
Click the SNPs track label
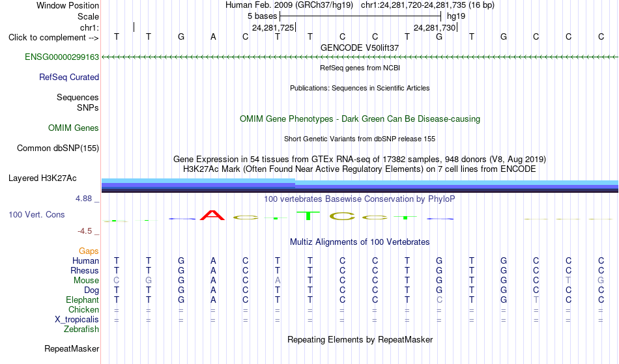(88, 107)
